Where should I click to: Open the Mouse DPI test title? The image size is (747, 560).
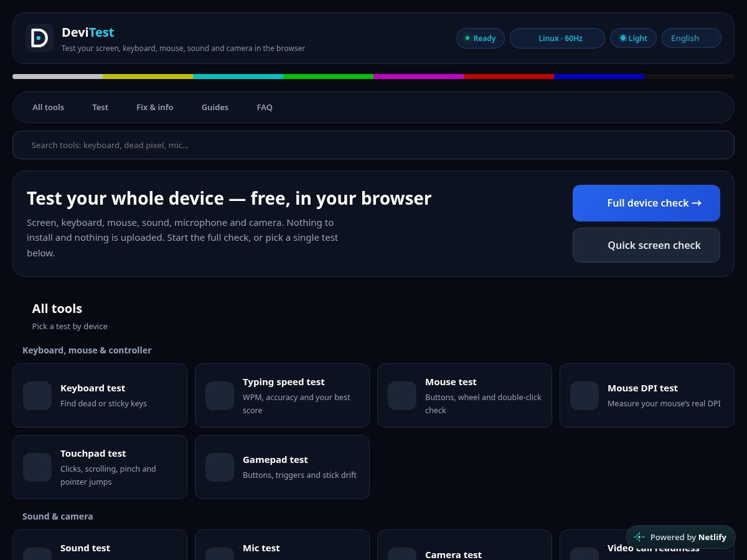pos(642,388)
